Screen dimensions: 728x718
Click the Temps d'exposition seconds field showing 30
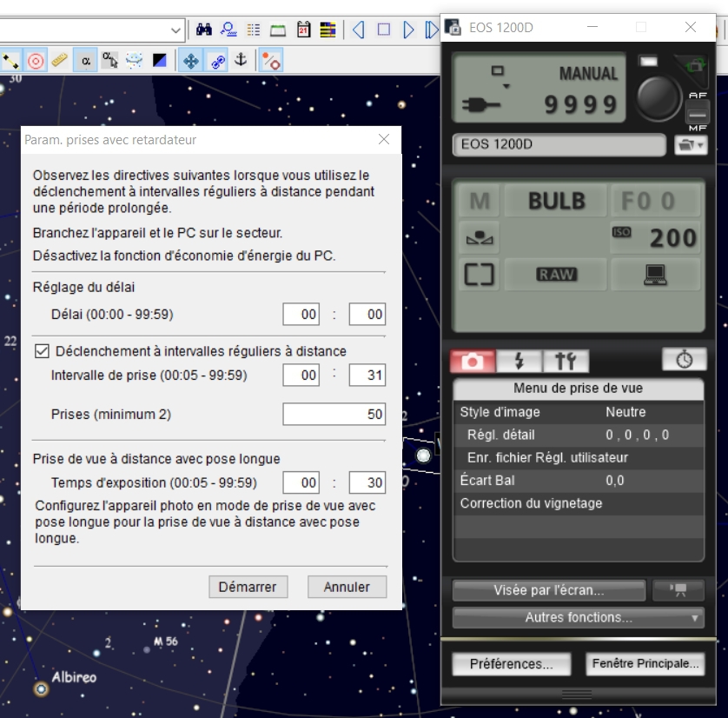[x=367, y=482]
